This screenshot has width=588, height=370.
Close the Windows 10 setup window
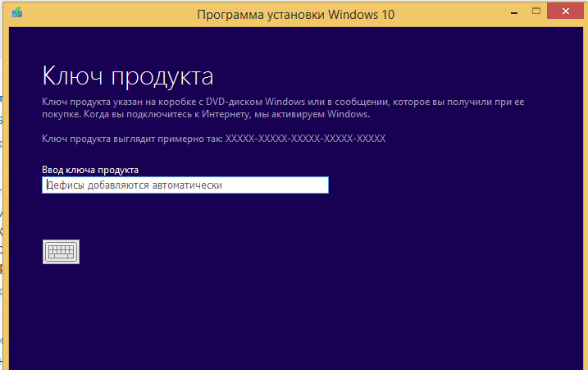pyautogui.click(x=566, y=11)
